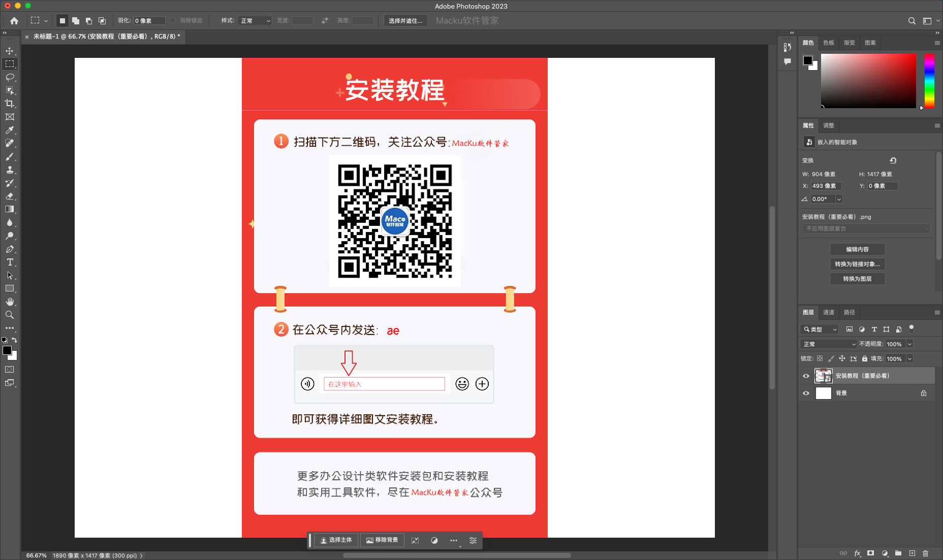
Task: Switch to the 渐变 gradients tab
Action: click(850, 43)
